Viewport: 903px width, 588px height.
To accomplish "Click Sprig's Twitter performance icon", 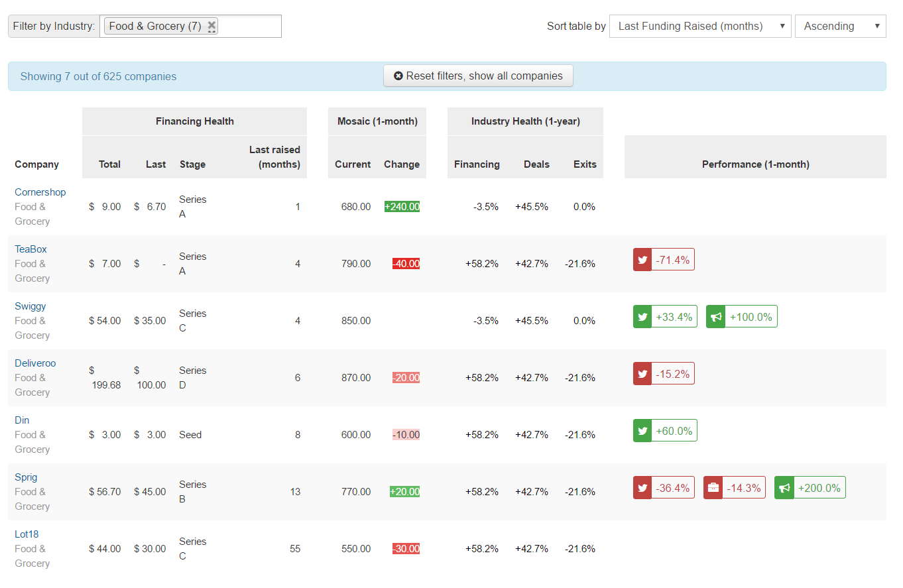I will (x=642, y=487).
